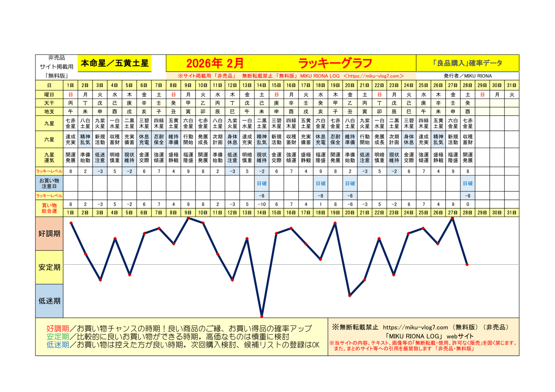Click the "ラッキーグラフ" heading

335,63
